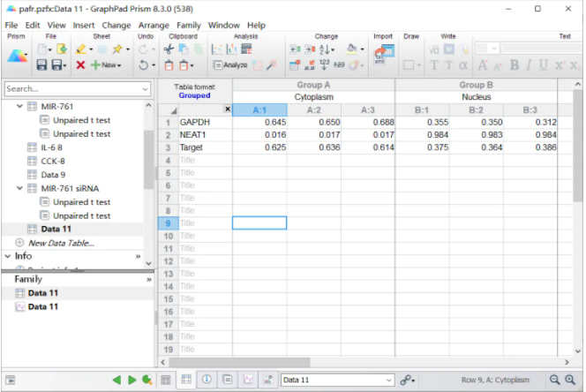586x392 pixels.
Task: Click the Save file icon
Action: pos(41,65)
